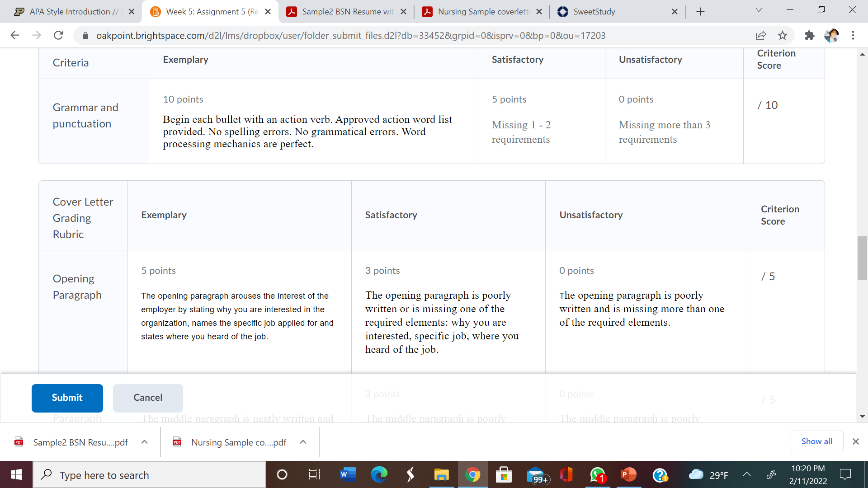This screenshot has width=868, height=488.
Task: Open a new browser tab
Action: [x=700, y=12]
